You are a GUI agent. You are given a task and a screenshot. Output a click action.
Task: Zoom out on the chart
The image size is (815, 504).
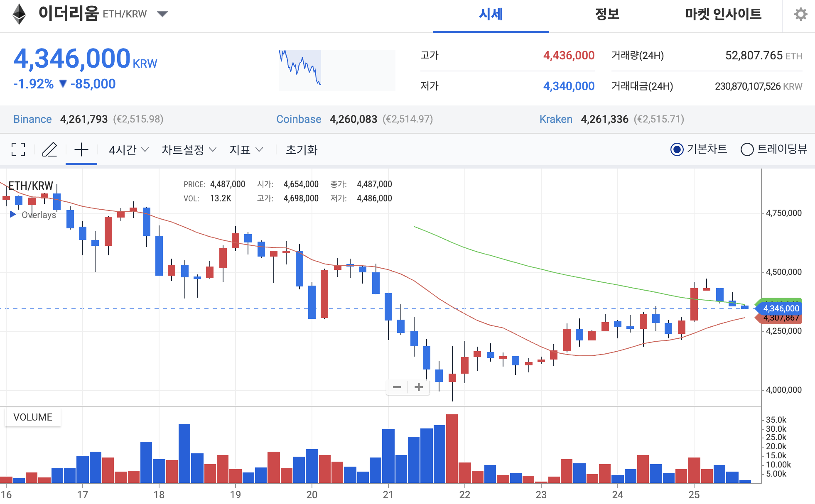(397, 387)
